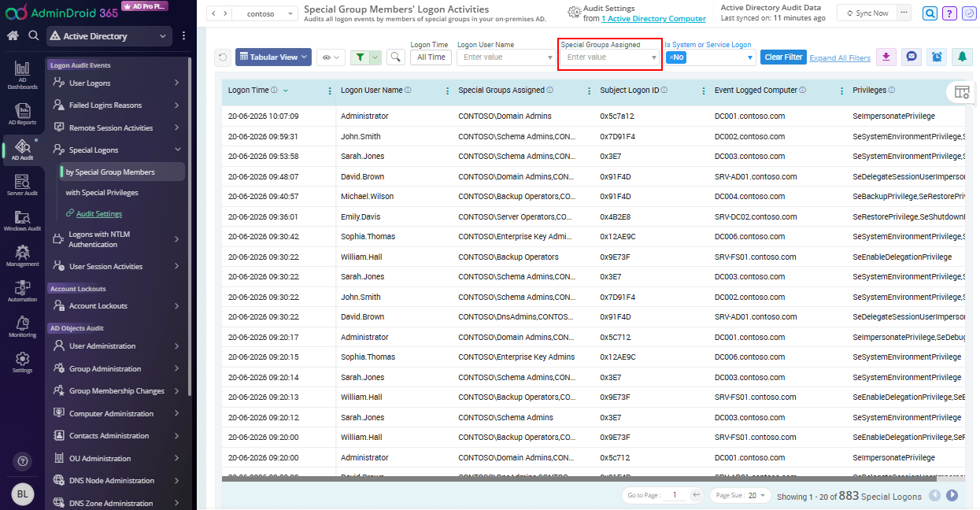The height and width of the screenshot is (510, 980).
Task: Open Monitoring in the left rail
Action: 22,327
